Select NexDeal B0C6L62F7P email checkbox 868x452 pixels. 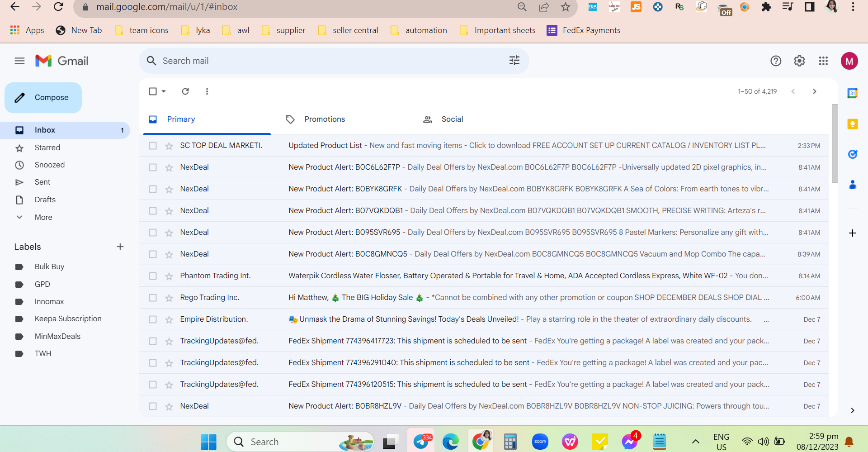(153, 167)
